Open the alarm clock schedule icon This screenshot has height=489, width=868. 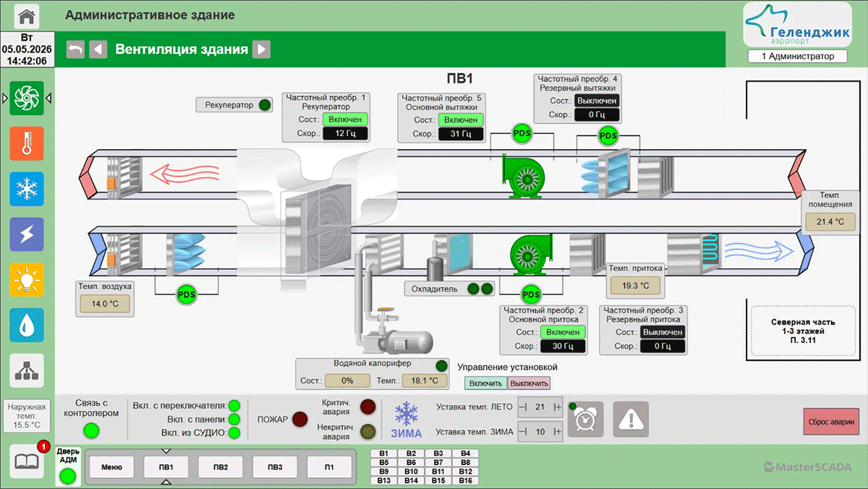[586, 419]
